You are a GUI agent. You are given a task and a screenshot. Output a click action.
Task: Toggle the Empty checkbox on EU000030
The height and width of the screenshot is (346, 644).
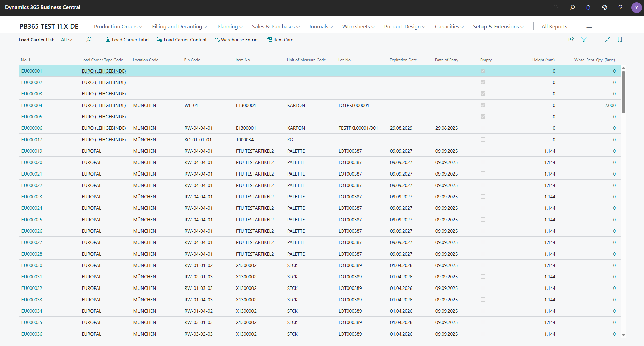483,265
